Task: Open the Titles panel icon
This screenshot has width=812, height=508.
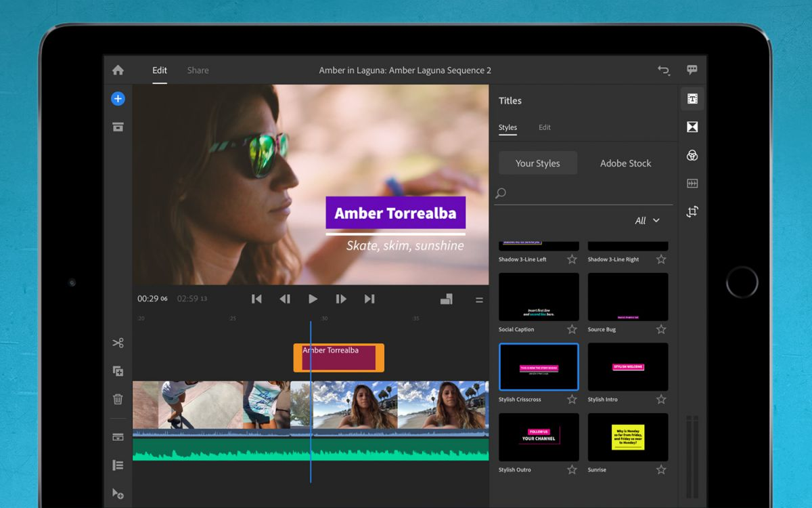Action: tap(692, 99)
